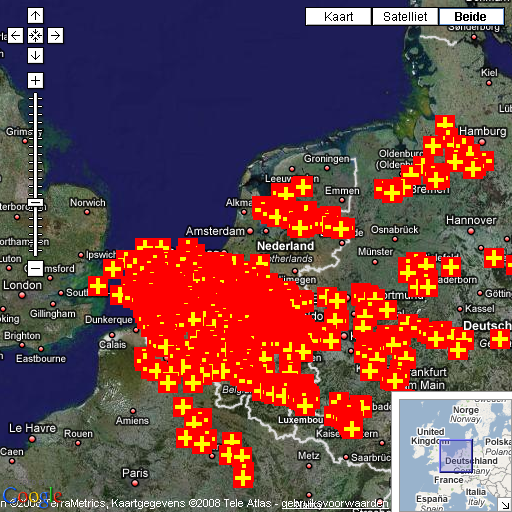Click the Metz city label
Screen dimensions: 512x512
pos(308,456)
